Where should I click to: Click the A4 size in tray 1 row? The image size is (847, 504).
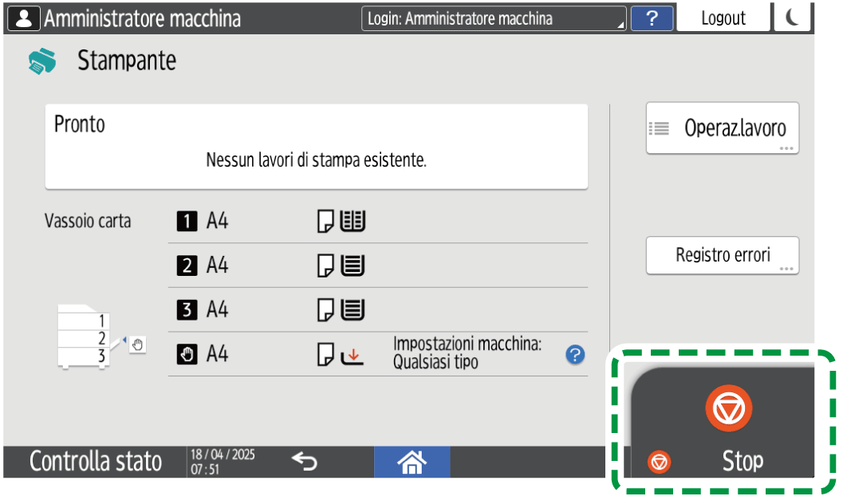(217, 221)
